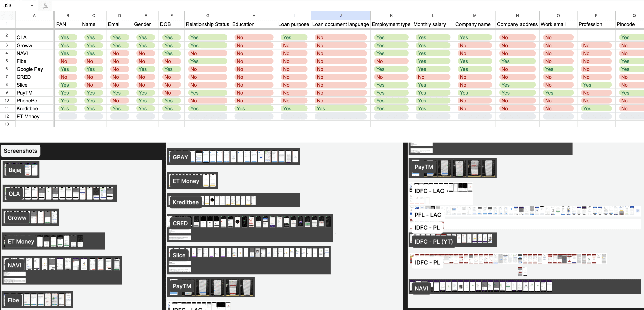Click the IDFC - PL (YT) group label
Viewport: 644px width, 310px height.
pos(433,242)
